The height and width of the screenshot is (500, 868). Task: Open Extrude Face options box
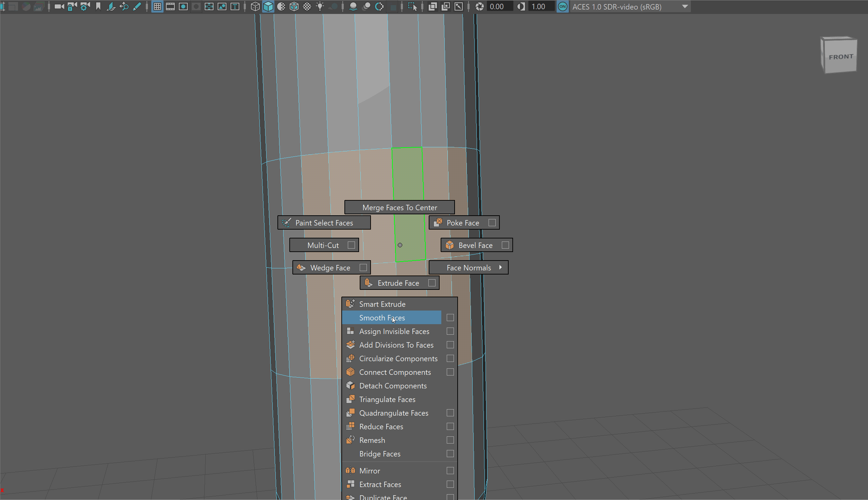pyautogui.click(x=432, y=283)
